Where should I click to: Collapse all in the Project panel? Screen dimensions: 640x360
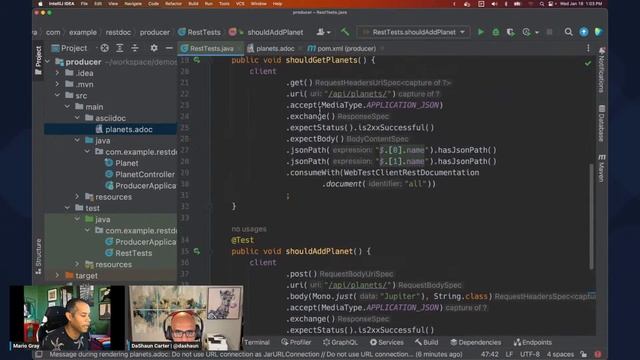tap(135, 48)
